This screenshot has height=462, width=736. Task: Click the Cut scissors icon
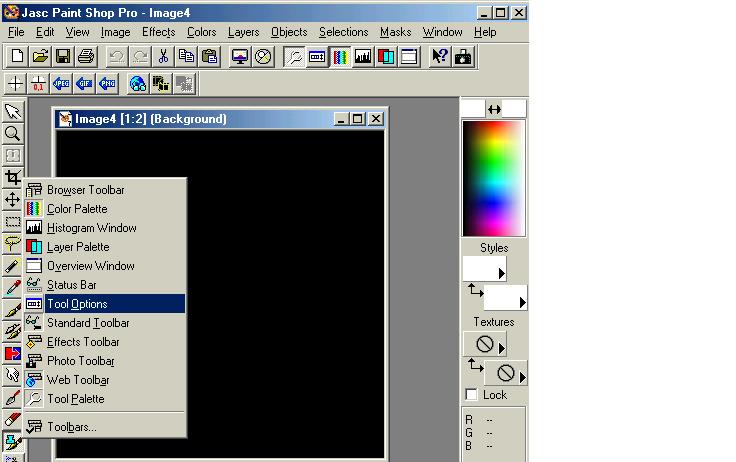coord(163,57)
